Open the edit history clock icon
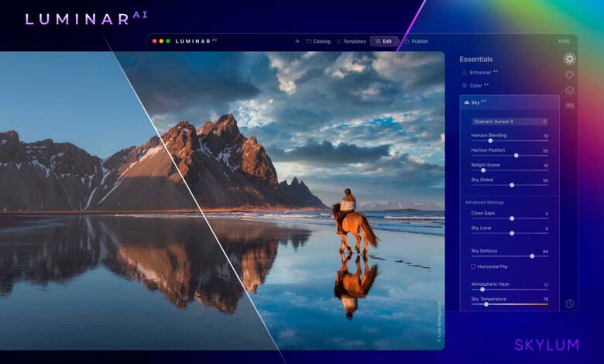This screenshot has width=604, height=364. (570, 304)
